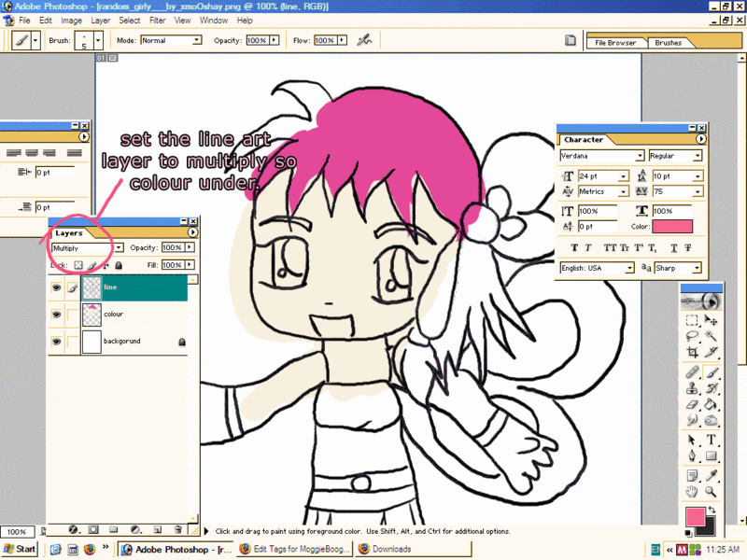The image size is (747, 560).
Task: Select the Eyedropper tool
Action: click(711, 475)
